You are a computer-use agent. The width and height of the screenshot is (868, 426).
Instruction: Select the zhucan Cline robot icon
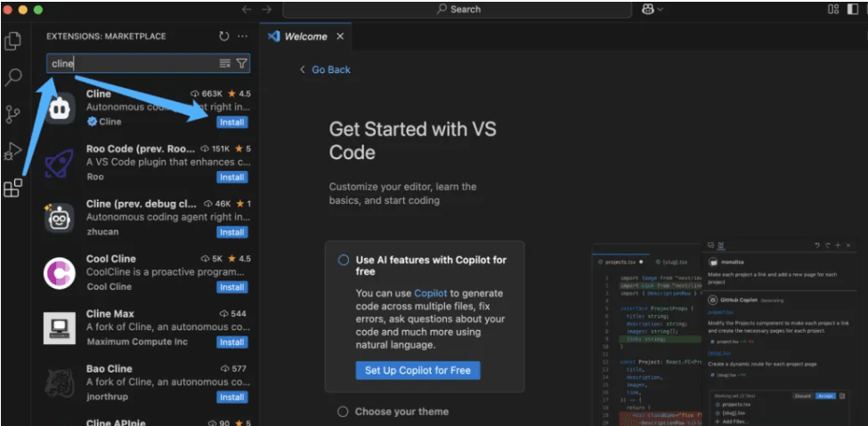[x=60, y=219]
